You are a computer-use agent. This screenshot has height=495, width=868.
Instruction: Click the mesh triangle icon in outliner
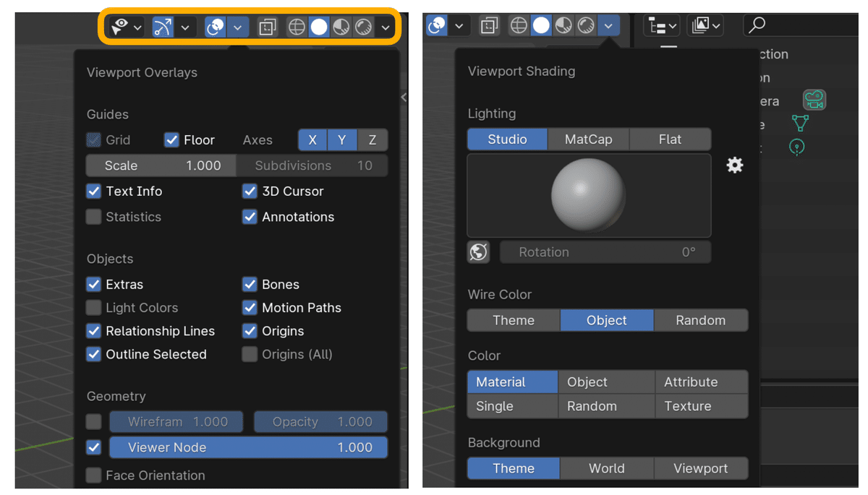[x=800, y=124]
